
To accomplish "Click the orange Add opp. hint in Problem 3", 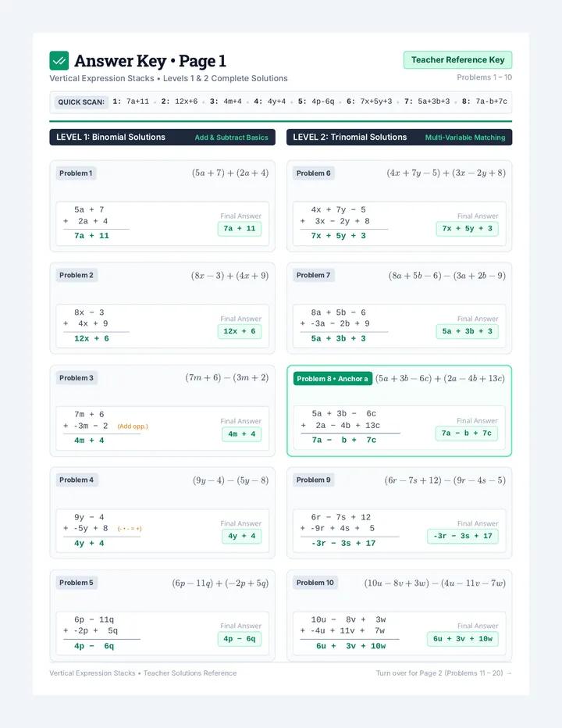I will (x=133, y=426).
